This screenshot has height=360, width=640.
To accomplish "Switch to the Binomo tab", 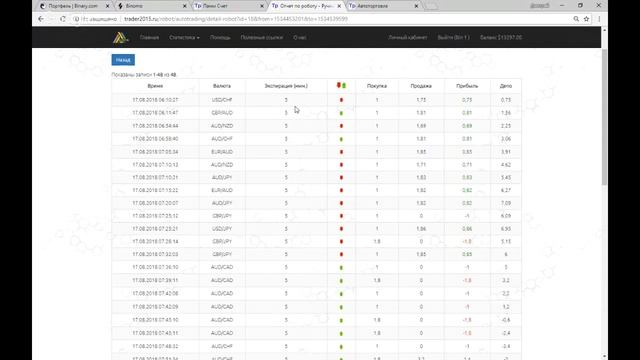I will coord(150,6).
